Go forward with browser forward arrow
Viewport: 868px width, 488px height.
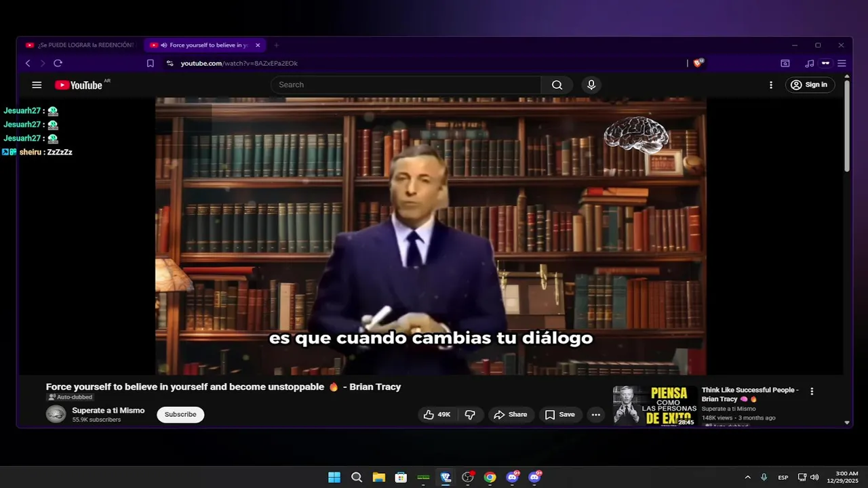43,63
